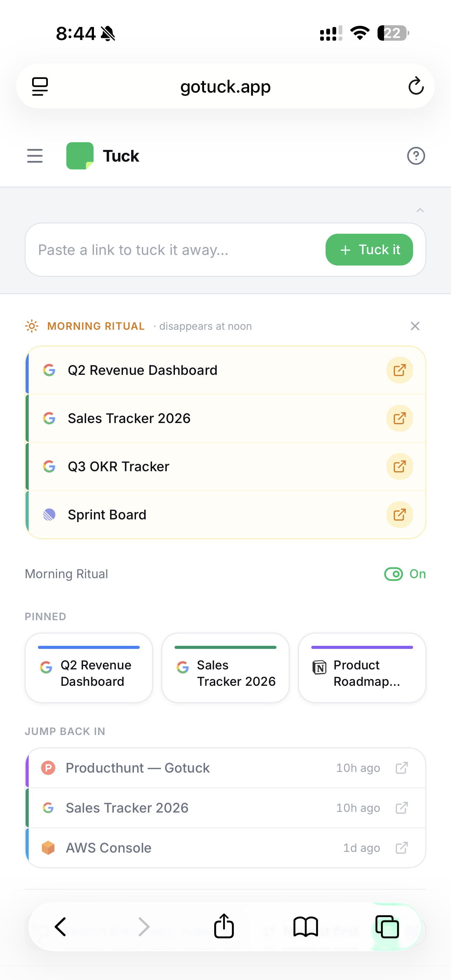Select Q3 OKR Tracker row
The height and width of the screenshot is (980, 451).
225,466
